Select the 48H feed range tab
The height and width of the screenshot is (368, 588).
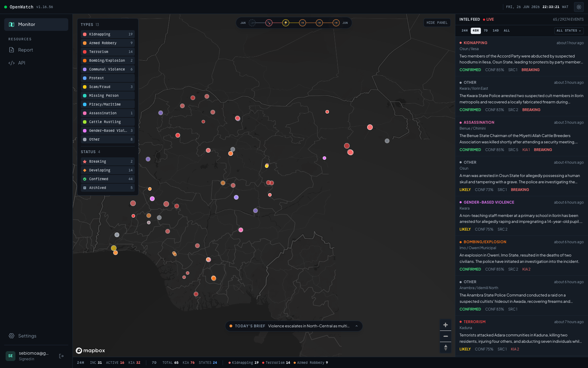pyautogui.click(x=476, y=30)
